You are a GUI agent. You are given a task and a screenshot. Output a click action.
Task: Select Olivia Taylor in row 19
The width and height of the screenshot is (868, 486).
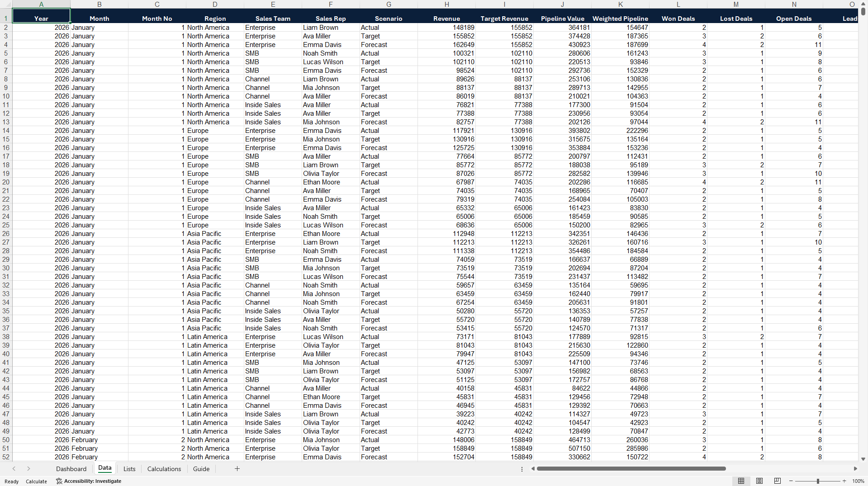coord(331,174)
